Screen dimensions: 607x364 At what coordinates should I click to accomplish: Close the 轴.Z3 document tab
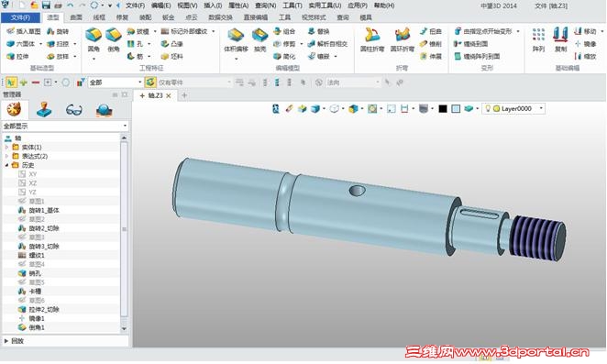click(169, 95)
